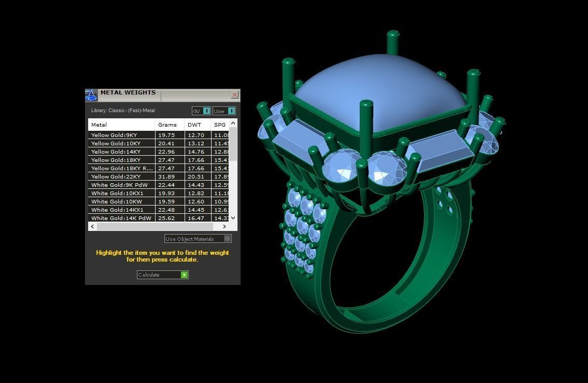The height and width of the screenshot is (383, 588).
Task: Select the White Gold:14K PdW row
Action: [158, 218]
